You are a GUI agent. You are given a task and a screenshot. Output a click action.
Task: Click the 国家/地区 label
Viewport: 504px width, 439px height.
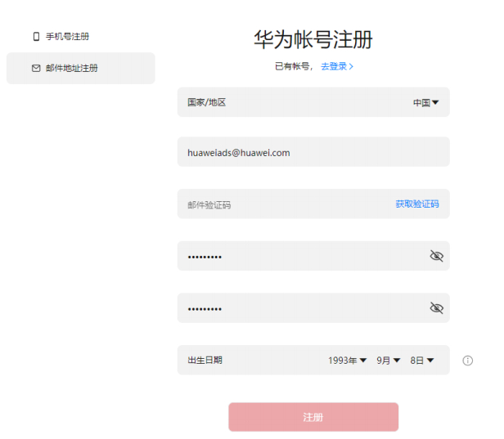[x=207, y=102]
